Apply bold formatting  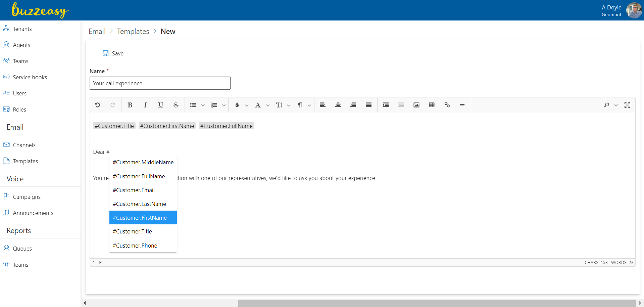(x=130, y=105)
